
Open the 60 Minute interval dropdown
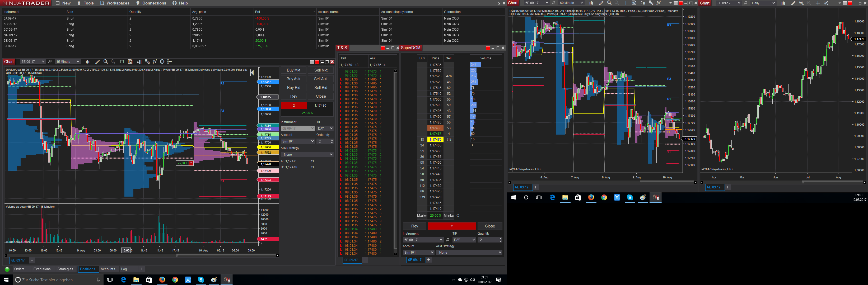click(571, 3)
